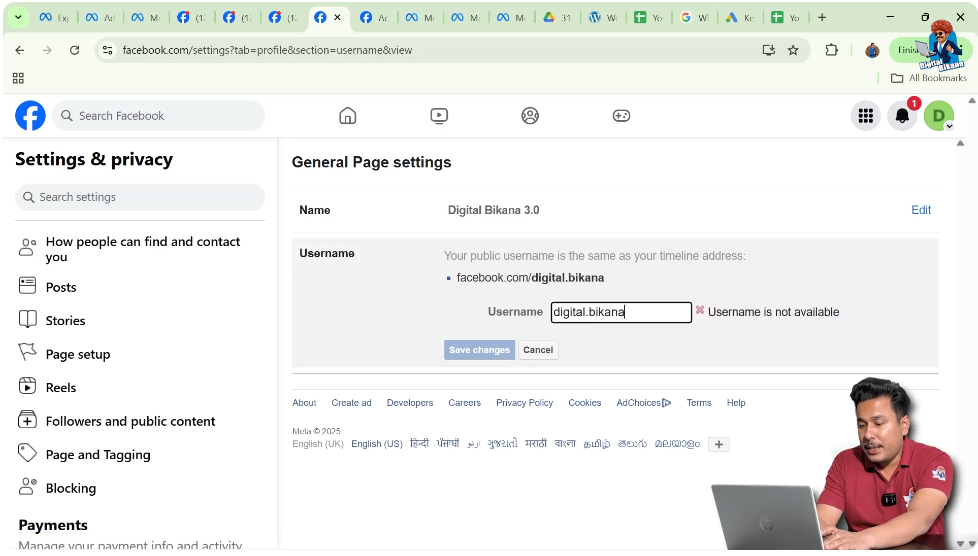Click the Username text input field
978x556 pixels.
click(621, 312)
